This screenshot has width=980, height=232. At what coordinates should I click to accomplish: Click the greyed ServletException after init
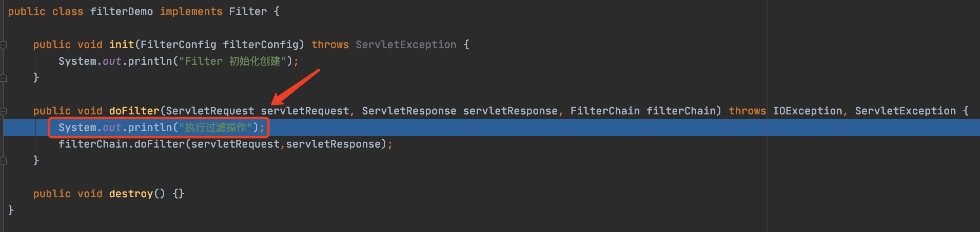(406, 45)
